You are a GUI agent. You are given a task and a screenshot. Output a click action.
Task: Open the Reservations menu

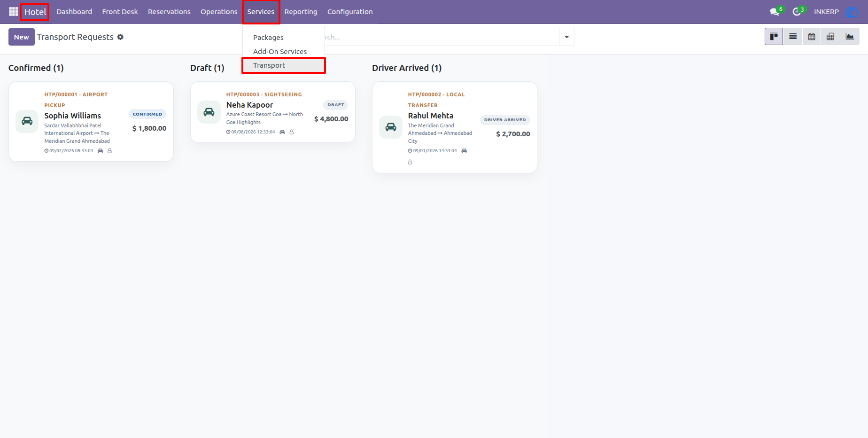169,12
